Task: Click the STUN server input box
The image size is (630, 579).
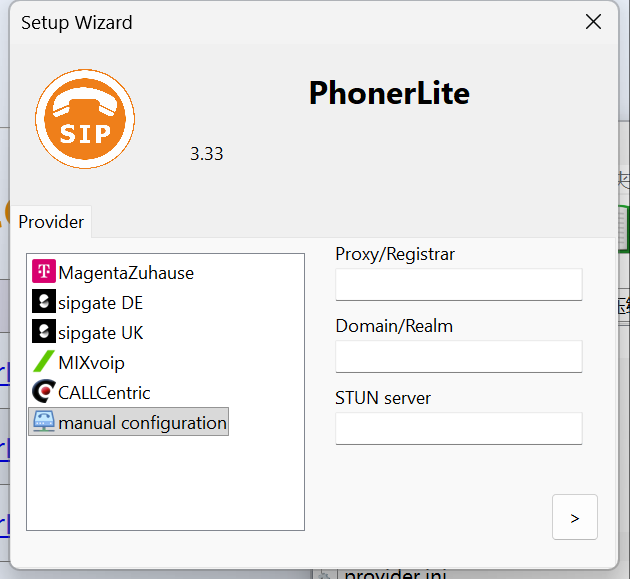Action: coord(458,429)
